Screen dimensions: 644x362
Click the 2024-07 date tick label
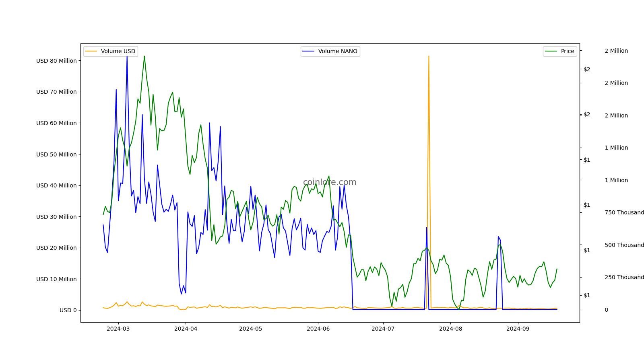pos(383,329)
